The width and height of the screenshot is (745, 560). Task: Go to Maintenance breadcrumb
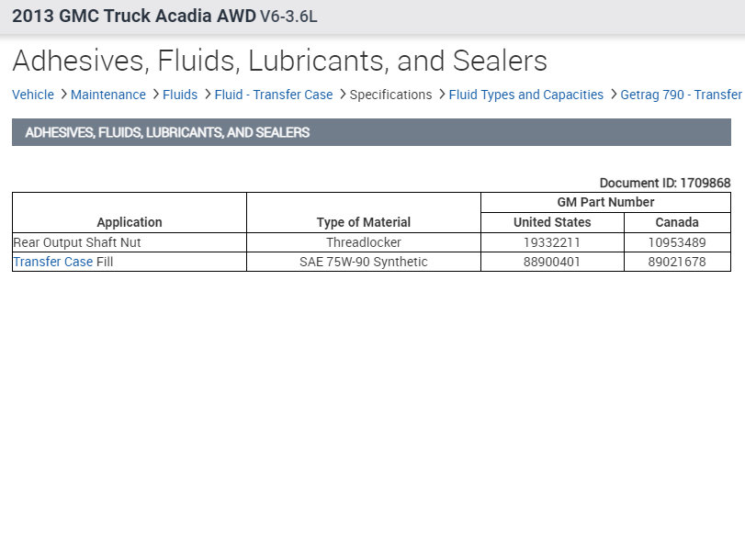pyautogui.click(x=107, y=95)
